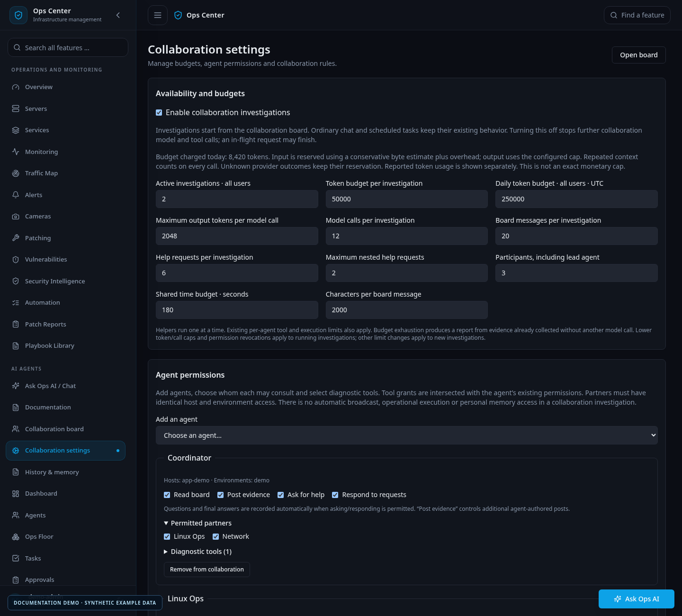Expand the Diagnostic tools (1) section
The image size is (682, 616).
pyautogui.click(x=197, y=552)
